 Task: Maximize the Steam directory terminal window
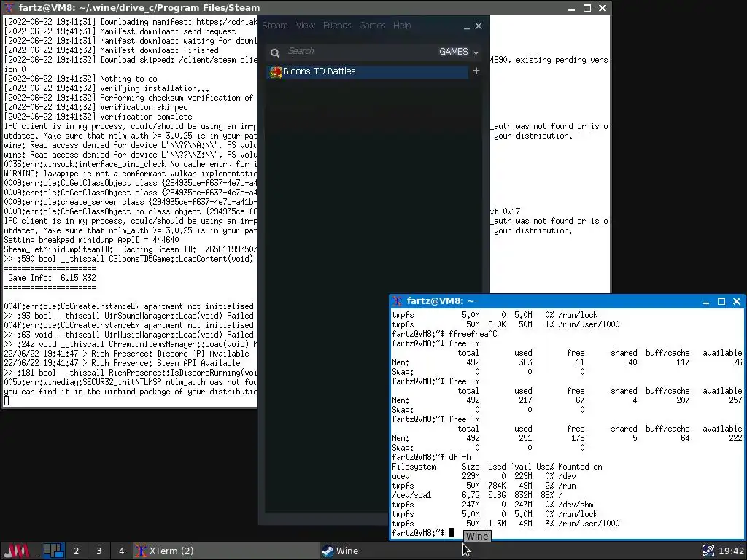(x=587, y=8)
